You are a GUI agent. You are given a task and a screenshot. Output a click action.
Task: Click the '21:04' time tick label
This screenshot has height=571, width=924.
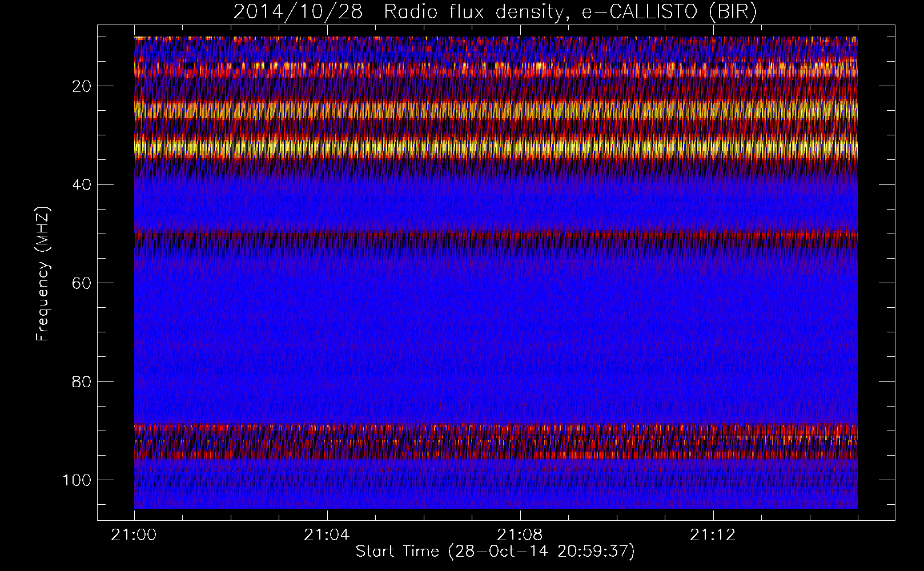pos(327,535)
